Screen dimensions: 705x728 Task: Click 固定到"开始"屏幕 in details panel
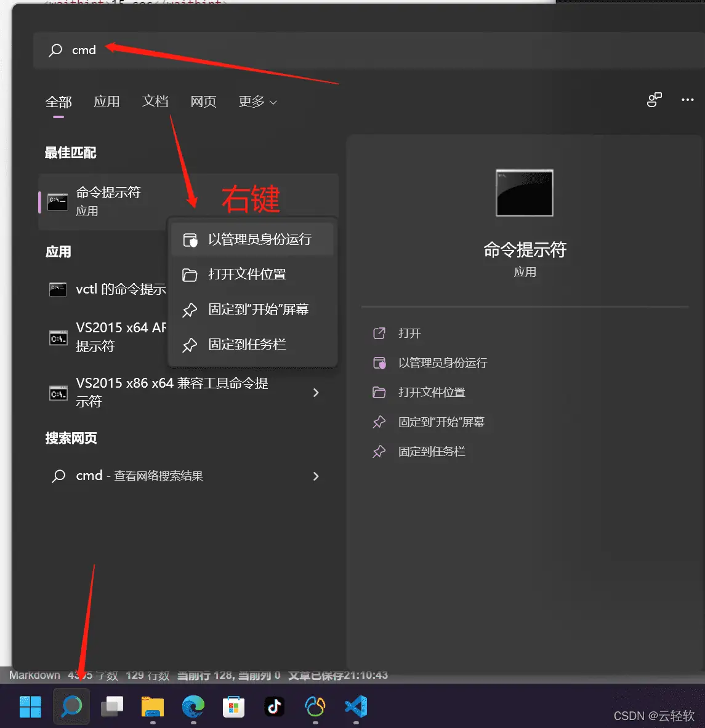pyautogui.click(x=441, y=422)
